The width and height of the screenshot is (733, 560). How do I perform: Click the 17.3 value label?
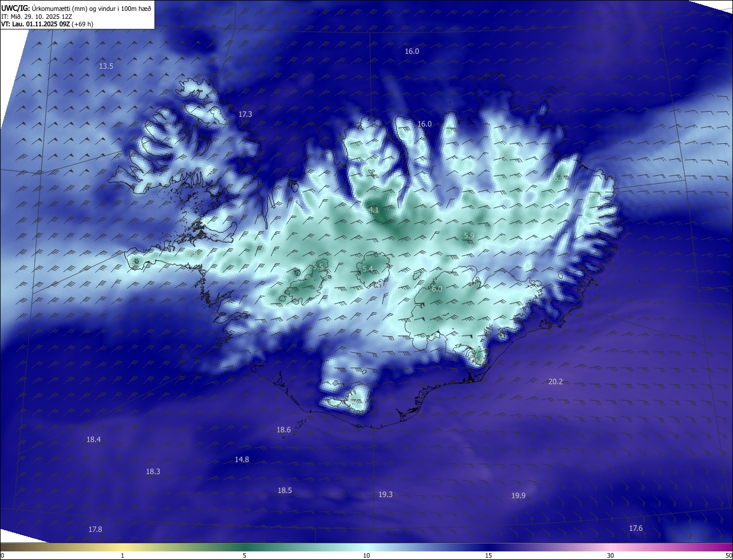(245, 115)
